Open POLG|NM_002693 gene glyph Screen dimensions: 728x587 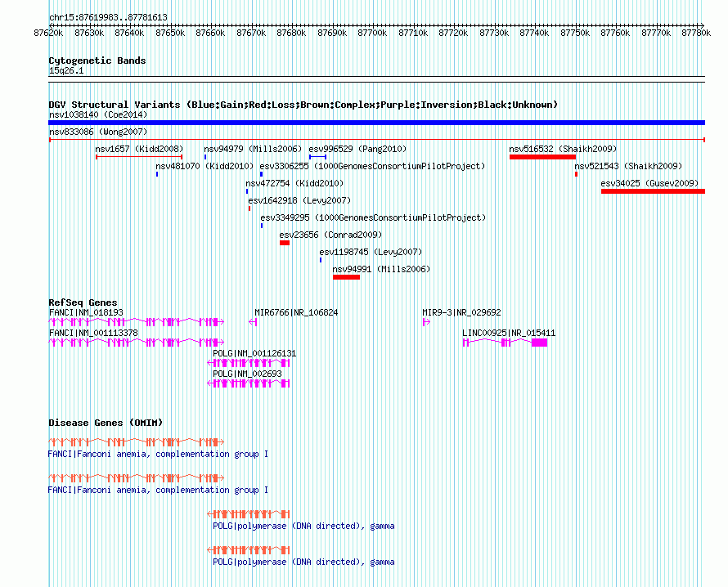pos(249,383)
